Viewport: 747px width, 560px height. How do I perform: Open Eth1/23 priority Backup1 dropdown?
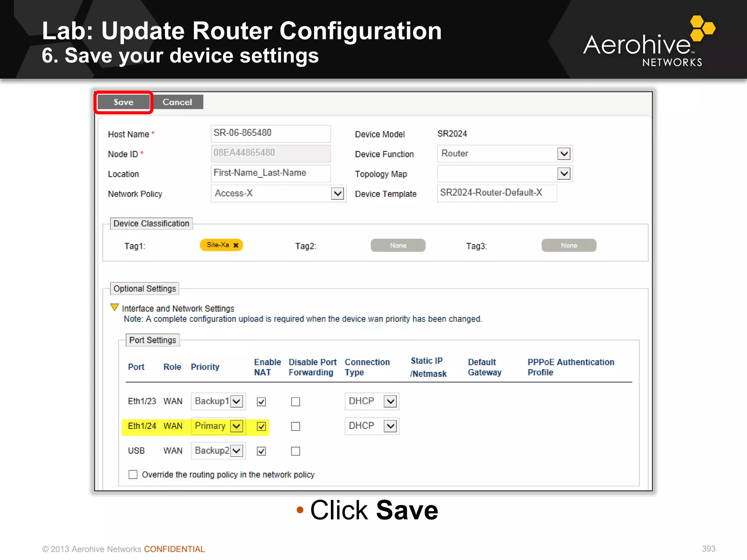pyautogui.click(x=218, y=401)
